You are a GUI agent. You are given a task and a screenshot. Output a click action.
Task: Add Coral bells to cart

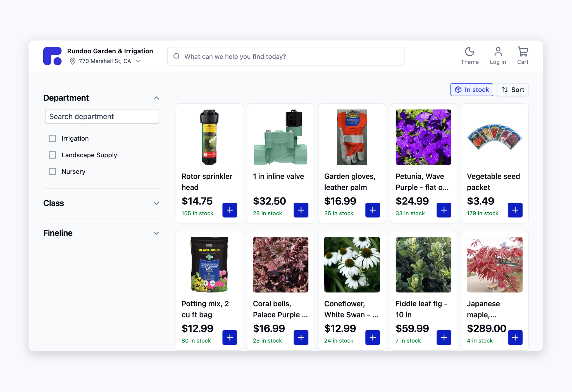301,338
